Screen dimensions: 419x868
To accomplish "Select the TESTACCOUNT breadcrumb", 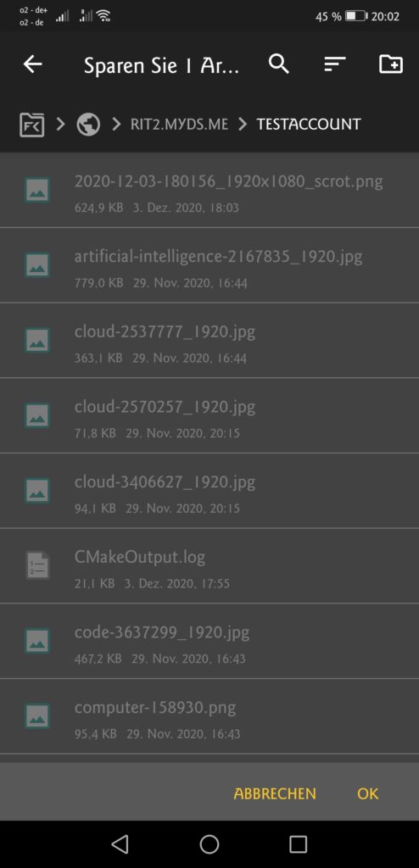I will pos(308,125).
